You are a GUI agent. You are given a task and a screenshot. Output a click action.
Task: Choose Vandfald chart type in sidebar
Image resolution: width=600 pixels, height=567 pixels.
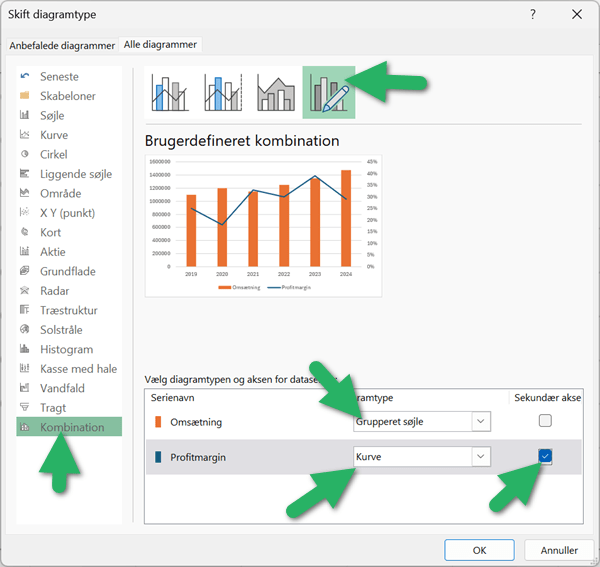[61, 388]
